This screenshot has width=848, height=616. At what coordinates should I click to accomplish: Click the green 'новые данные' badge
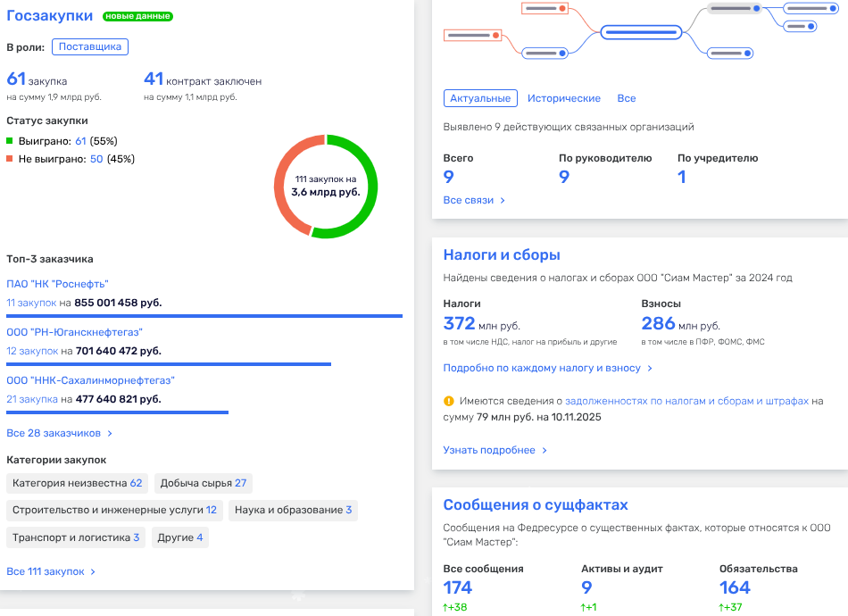137,16
